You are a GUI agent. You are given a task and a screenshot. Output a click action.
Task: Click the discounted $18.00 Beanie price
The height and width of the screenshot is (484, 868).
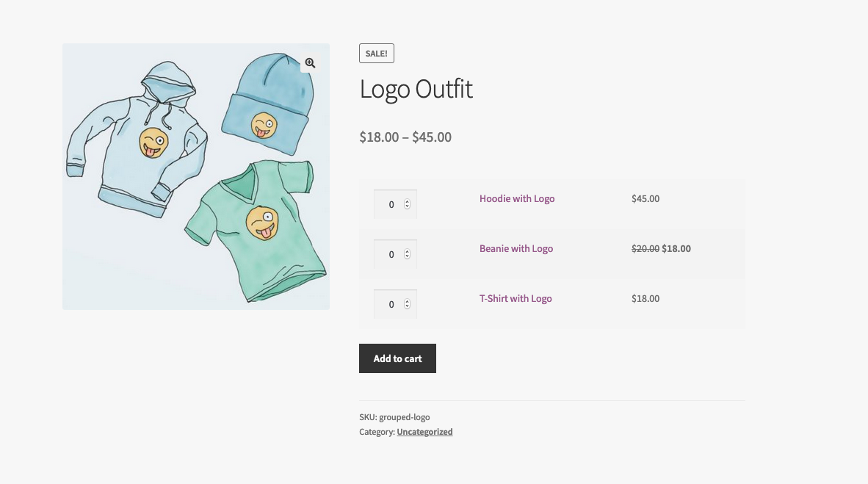(676, 248)
